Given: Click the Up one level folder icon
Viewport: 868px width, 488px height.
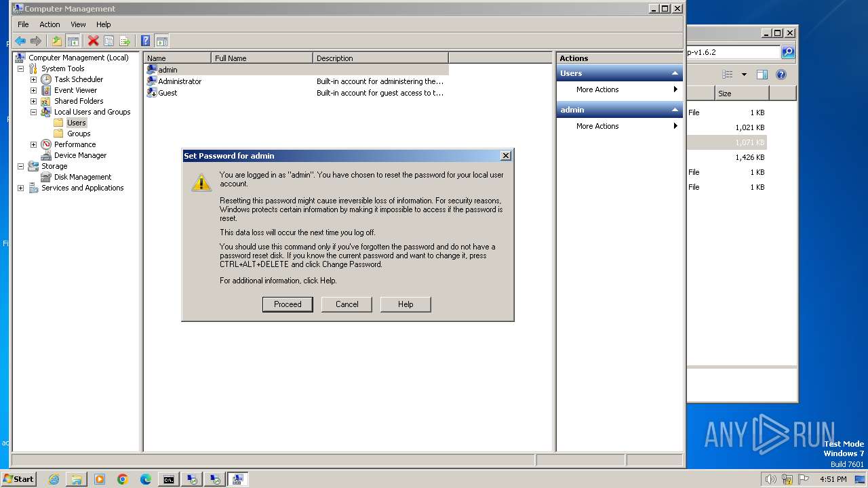Looking at the screenshot, I should (57, 41).
